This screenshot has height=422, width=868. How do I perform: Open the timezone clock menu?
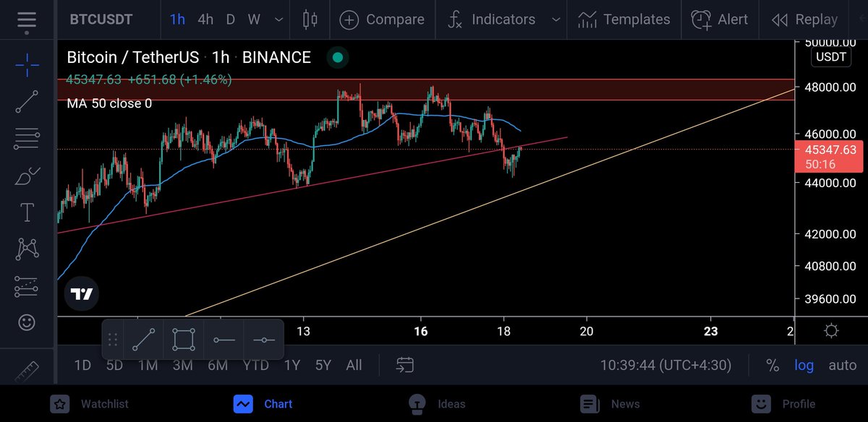665,365
